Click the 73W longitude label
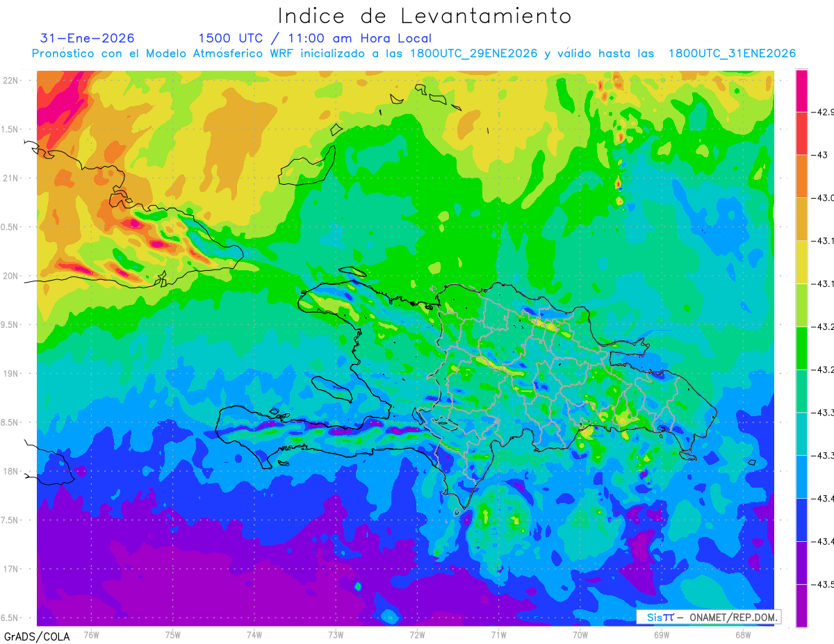 pos(336,635)
